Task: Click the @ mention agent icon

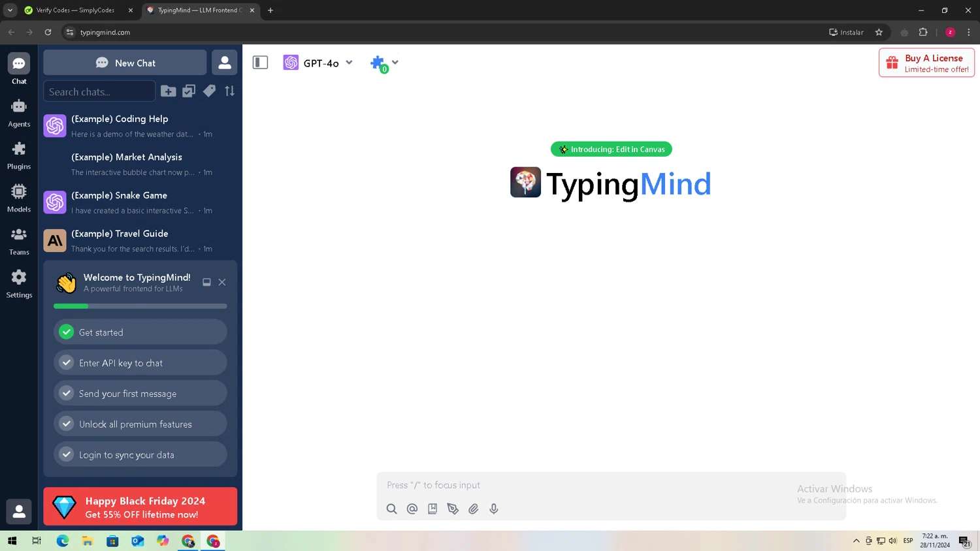Action: pos(412,509)
